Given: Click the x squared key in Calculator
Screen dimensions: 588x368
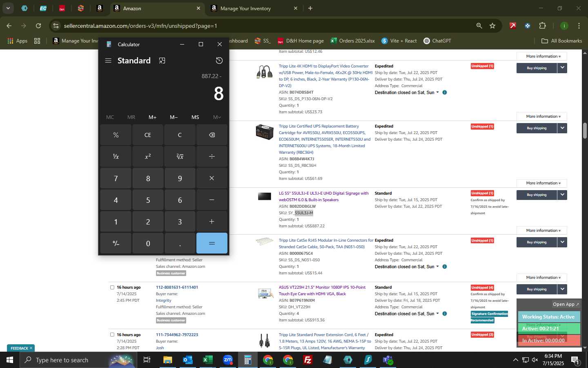Looking at the screenshot, I should [148, 157].
